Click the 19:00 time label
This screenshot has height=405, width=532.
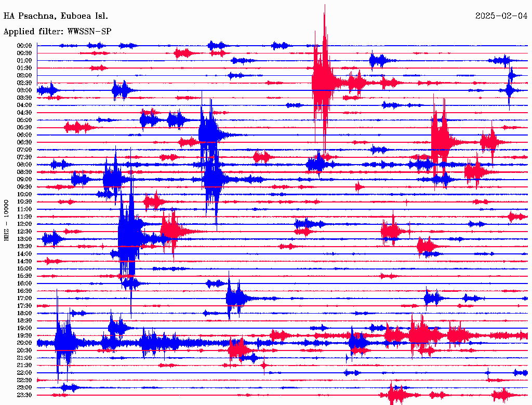24,328
